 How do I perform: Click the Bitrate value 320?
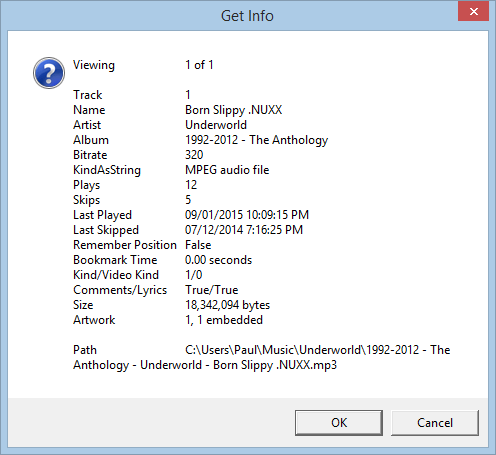(x=194, y=155)
